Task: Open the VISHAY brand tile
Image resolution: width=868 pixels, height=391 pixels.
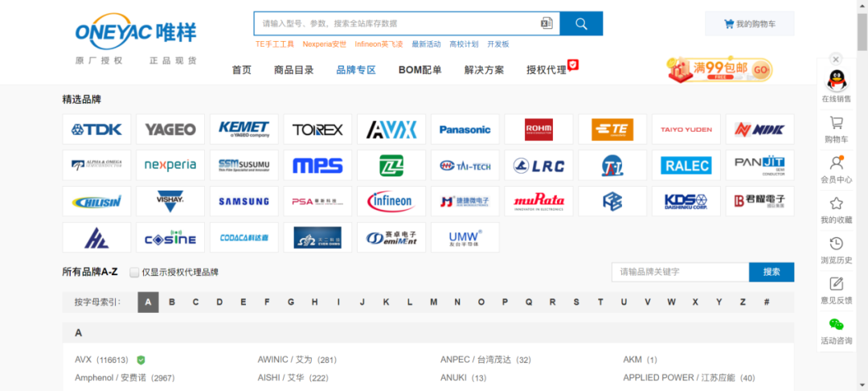Action: (170, 201)
